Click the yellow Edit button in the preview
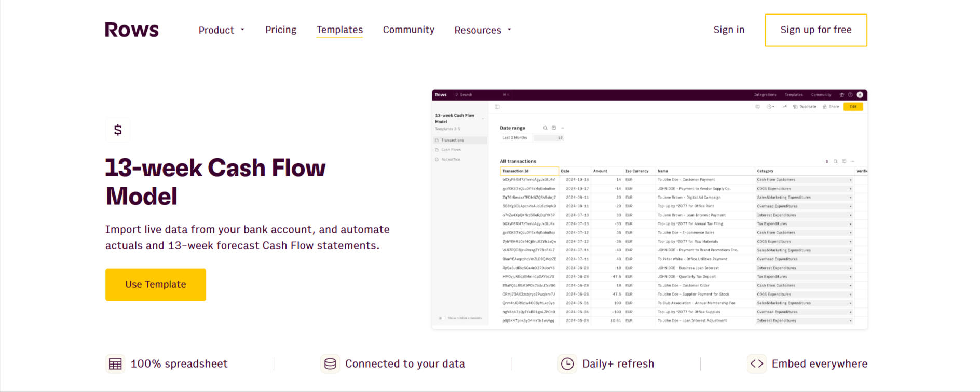Viewport: 980px width, 392px height. click(x=853, y=107)
